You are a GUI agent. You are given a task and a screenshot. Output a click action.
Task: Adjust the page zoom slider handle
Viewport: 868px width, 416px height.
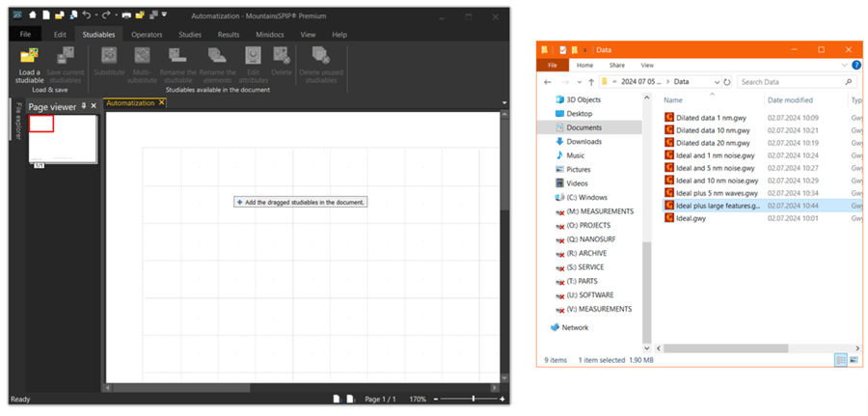click(x=473, y=400)
